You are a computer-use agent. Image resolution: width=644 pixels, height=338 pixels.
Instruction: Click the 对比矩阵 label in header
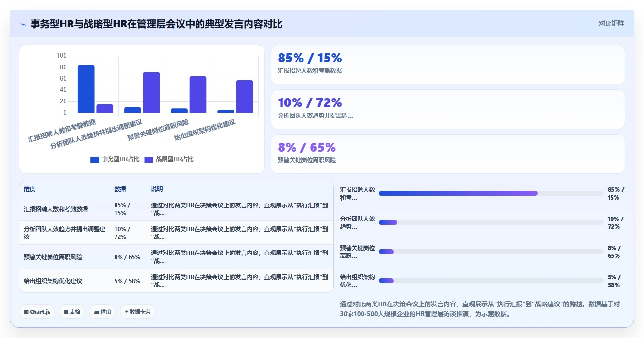pos(611,23)
